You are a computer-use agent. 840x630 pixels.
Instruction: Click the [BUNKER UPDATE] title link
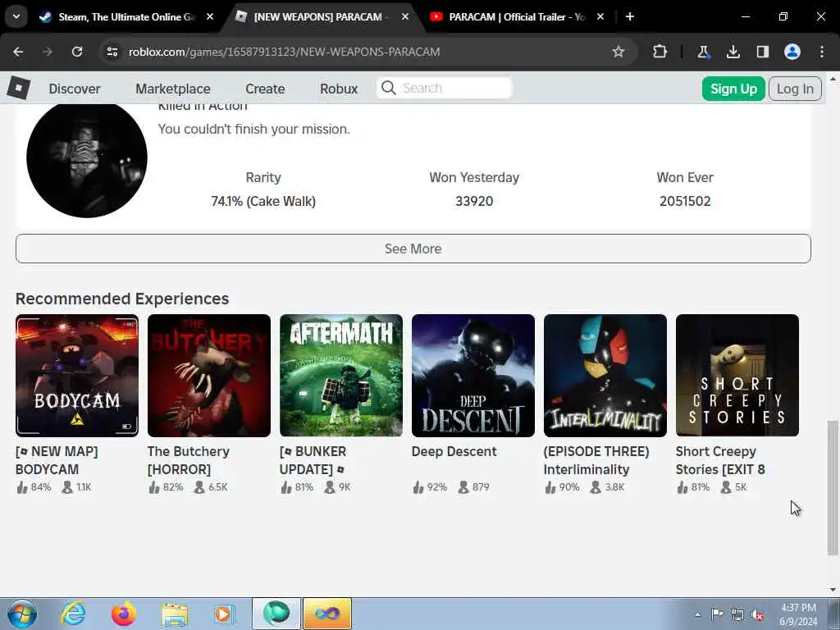313,460
